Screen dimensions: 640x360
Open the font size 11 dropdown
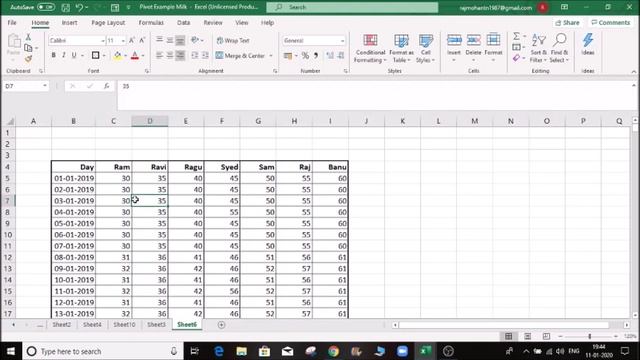point(123,41)
